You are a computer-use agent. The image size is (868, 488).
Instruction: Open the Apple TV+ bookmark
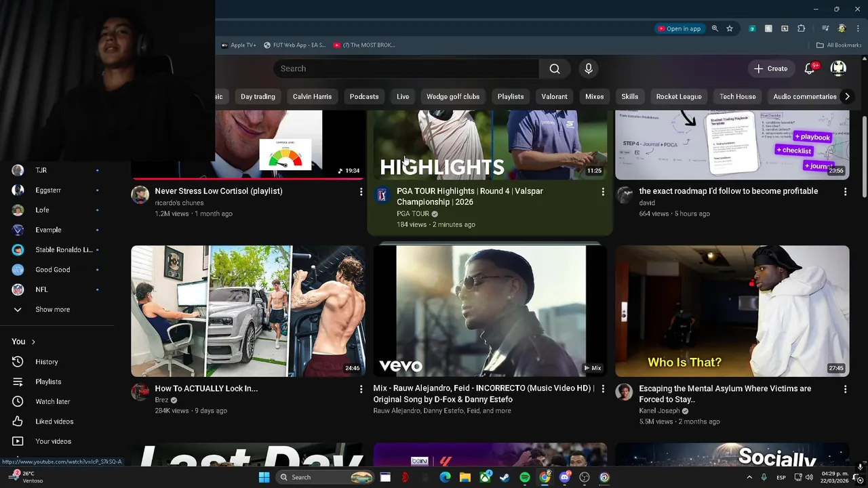click(239, 45)
